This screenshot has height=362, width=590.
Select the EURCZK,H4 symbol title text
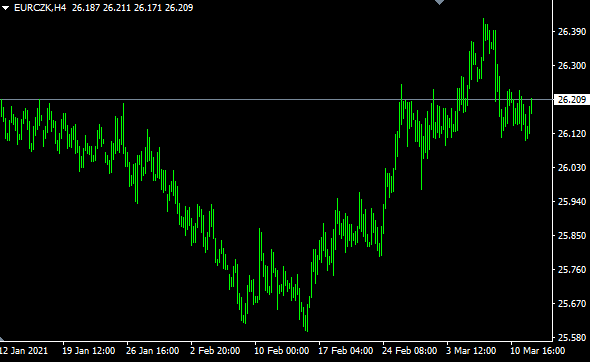click(x=40, y=8)
